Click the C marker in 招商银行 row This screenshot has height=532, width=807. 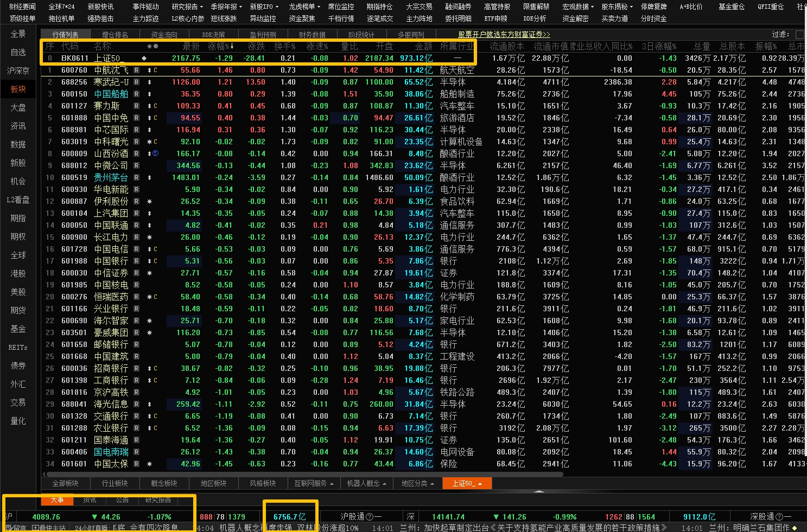155,369
